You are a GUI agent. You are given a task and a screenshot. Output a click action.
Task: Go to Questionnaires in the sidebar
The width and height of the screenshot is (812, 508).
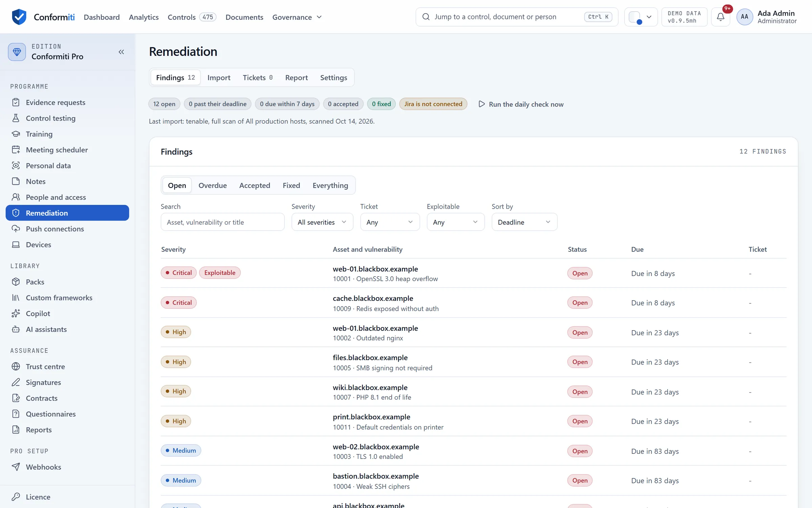[x=67, y=414]
